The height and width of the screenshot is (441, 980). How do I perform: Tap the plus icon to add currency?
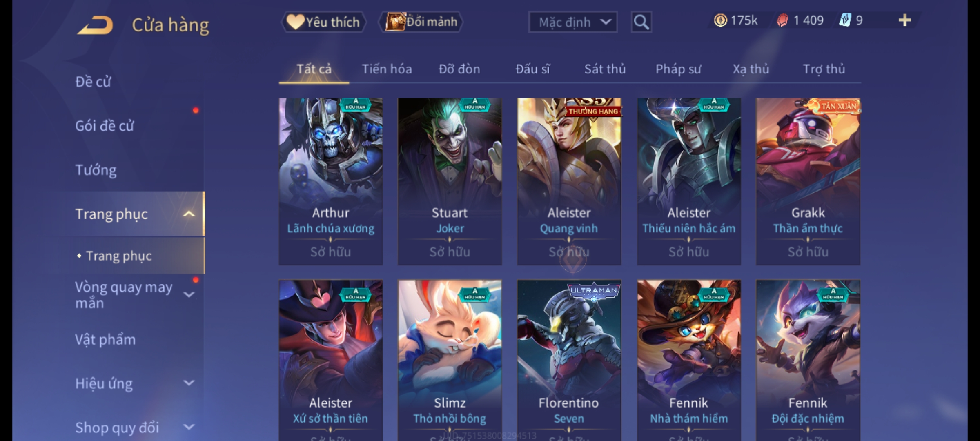[x=905, y=20]
